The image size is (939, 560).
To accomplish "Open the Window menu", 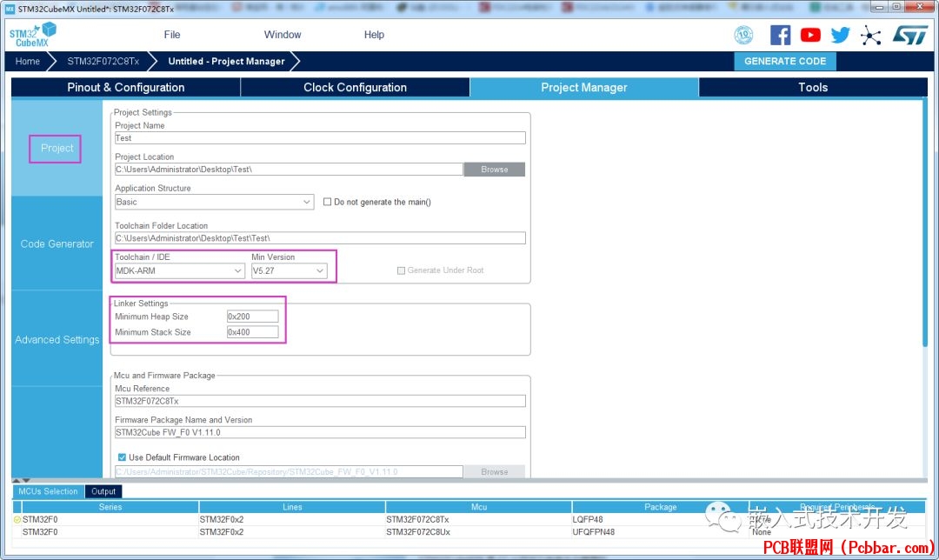I will click(283, 35).
